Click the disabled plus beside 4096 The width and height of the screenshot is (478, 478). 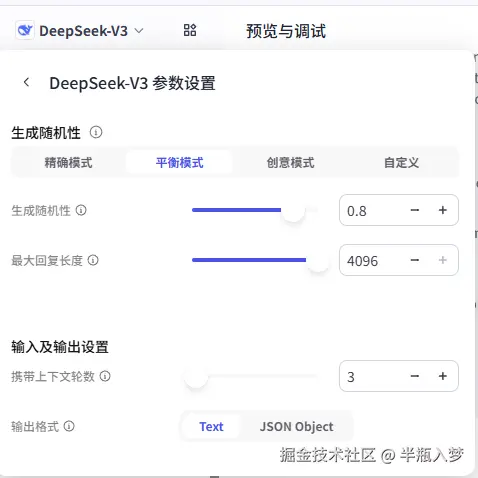[443, 260]
